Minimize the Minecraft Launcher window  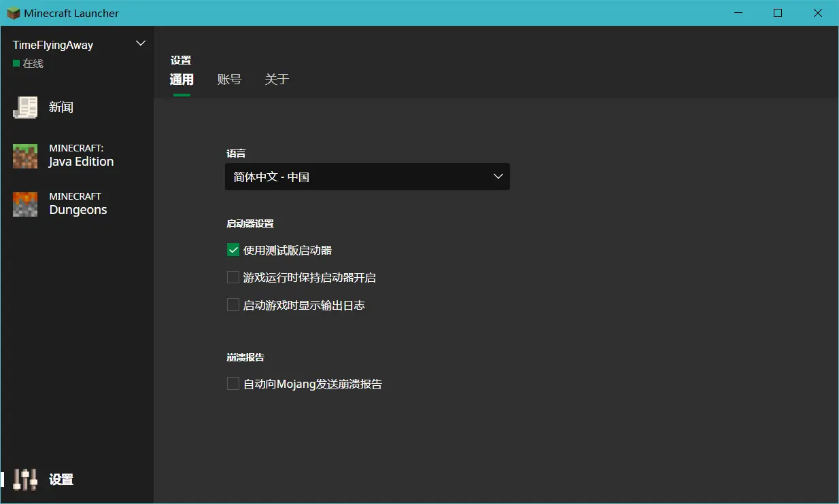(x=738, y=13)
